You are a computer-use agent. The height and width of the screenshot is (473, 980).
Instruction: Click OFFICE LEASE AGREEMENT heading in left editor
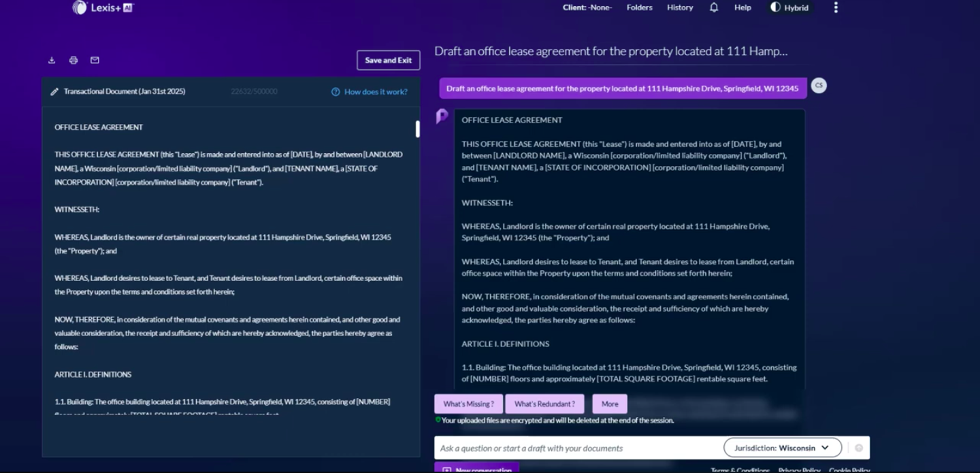click(99, 127)
